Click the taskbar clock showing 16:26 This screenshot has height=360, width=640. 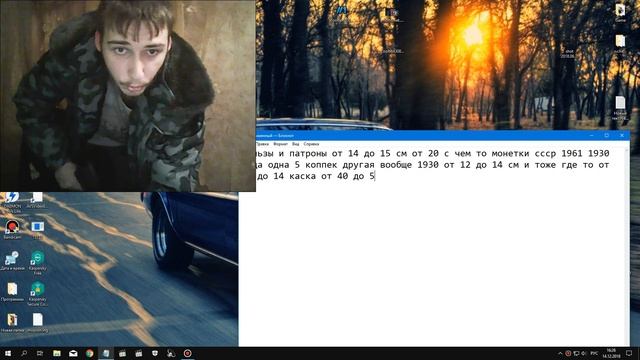611,353
